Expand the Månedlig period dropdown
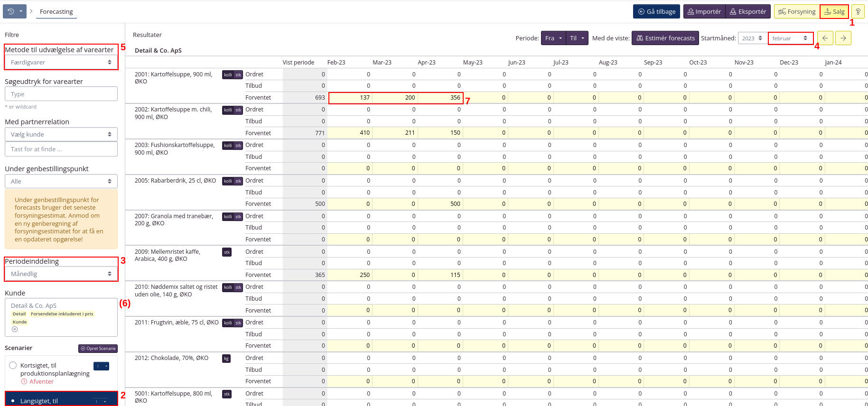868x406 pixels. (x=61, y=274)
